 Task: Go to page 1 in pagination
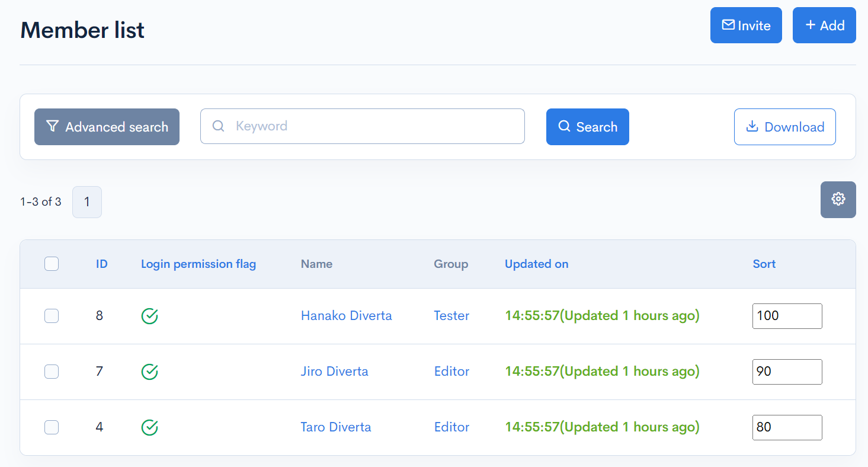tap(87, 202)
